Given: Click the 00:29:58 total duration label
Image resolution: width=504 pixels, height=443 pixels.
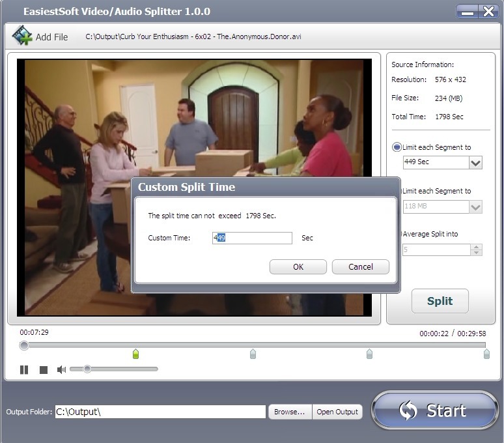Looking at the screenshot, I should (x=471, y=334).
